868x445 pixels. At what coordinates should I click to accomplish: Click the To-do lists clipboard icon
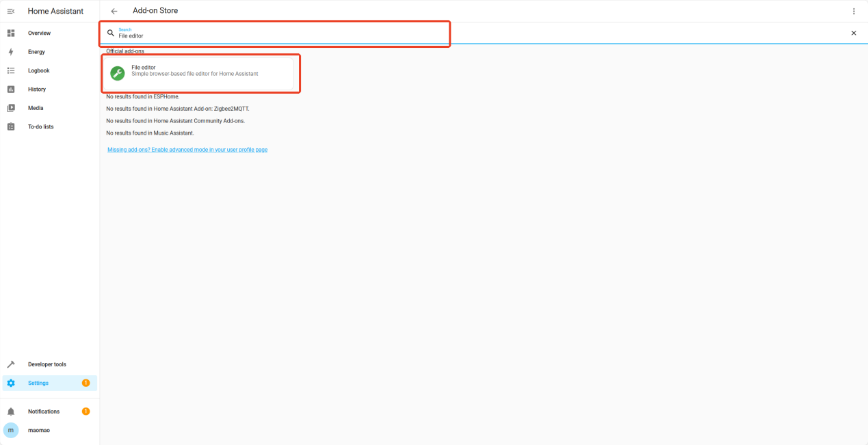pyautogui.click(x=11, y=126)
